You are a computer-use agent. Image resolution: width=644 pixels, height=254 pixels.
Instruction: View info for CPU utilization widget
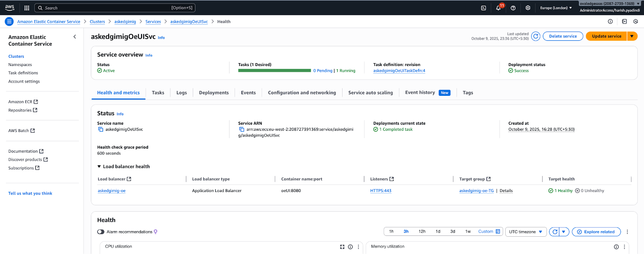coord(350,247)
